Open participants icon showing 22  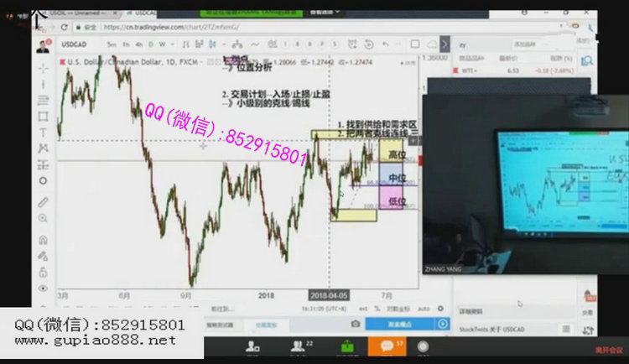click(x=297, y=346)
